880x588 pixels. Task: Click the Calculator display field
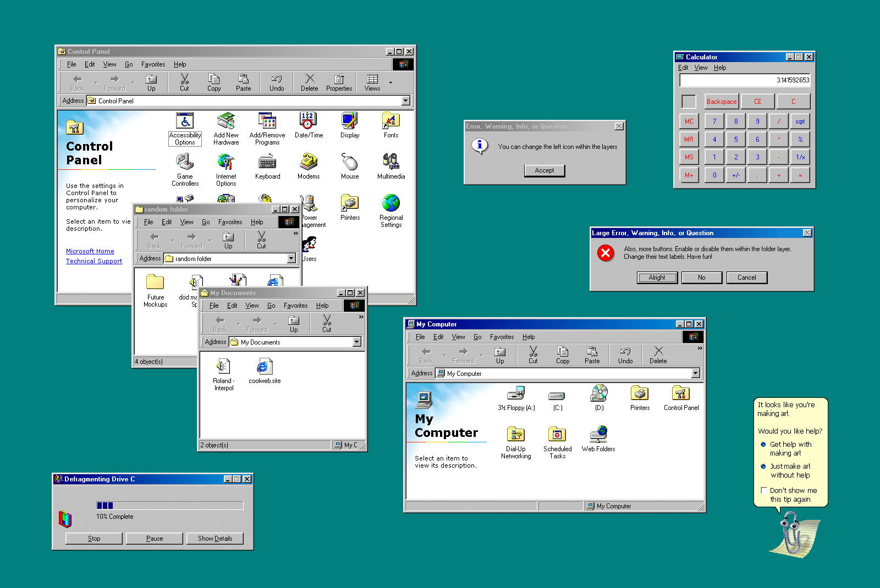pos(745,80)
